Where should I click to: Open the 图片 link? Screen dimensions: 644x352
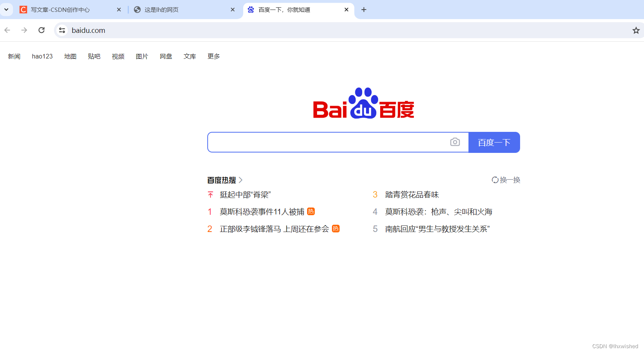(142, 56)
